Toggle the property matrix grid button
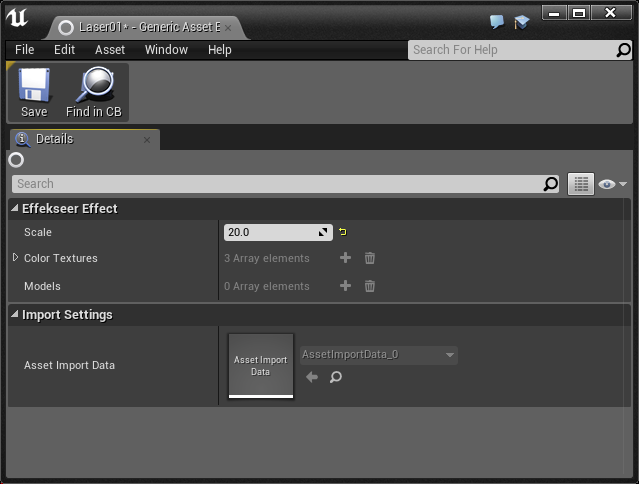Viewport: 639px width, 484px height. pos(581,184)
